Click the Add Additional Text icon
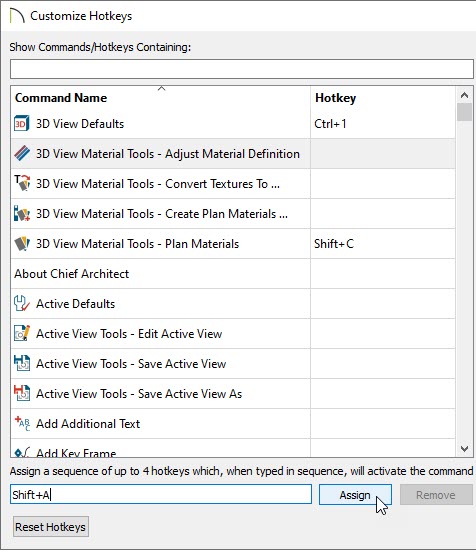 tap(22, 423)
